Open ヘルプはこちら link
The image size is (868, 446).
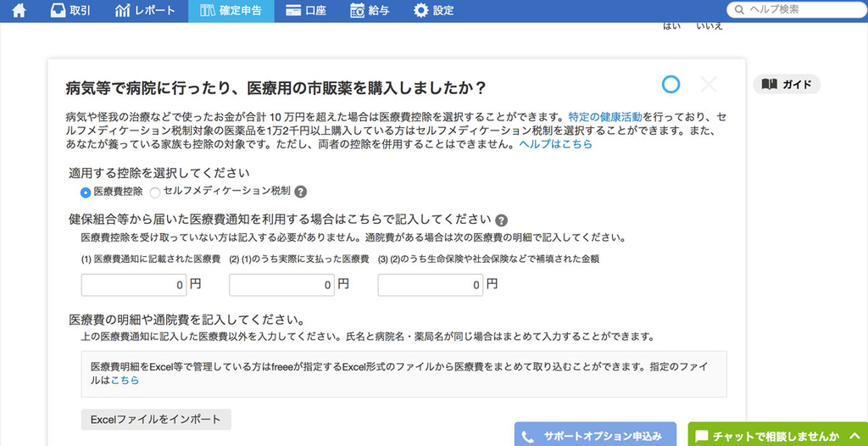click(x=555, y=144)
